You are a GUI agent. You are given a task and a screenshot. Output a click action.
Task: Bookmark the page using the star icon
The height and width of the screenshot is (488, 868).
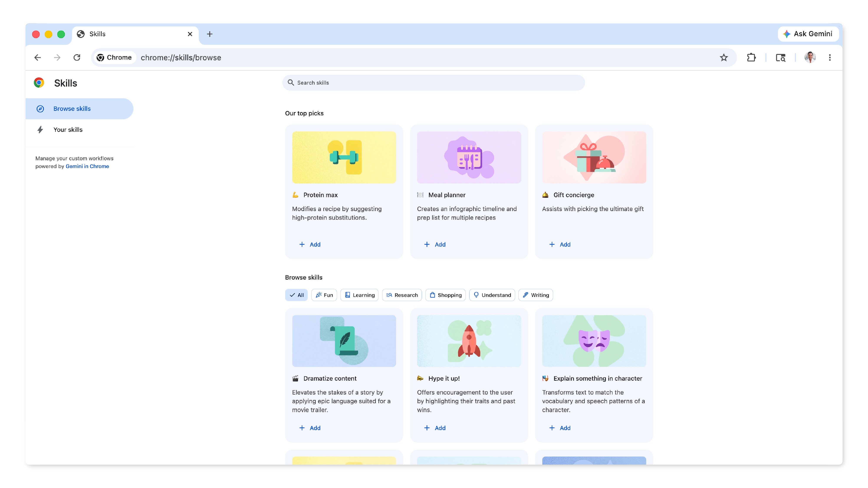(x=724, y=57)
